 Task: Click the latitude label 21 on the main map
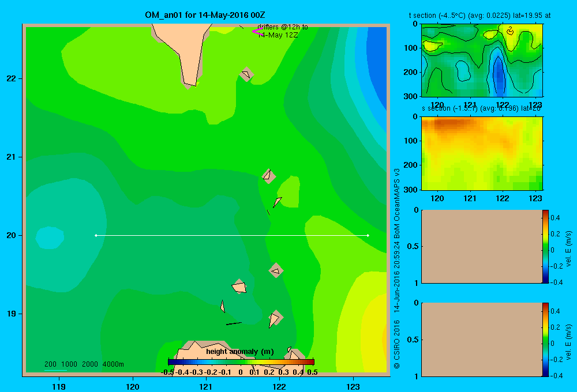[x=11, y=157]
